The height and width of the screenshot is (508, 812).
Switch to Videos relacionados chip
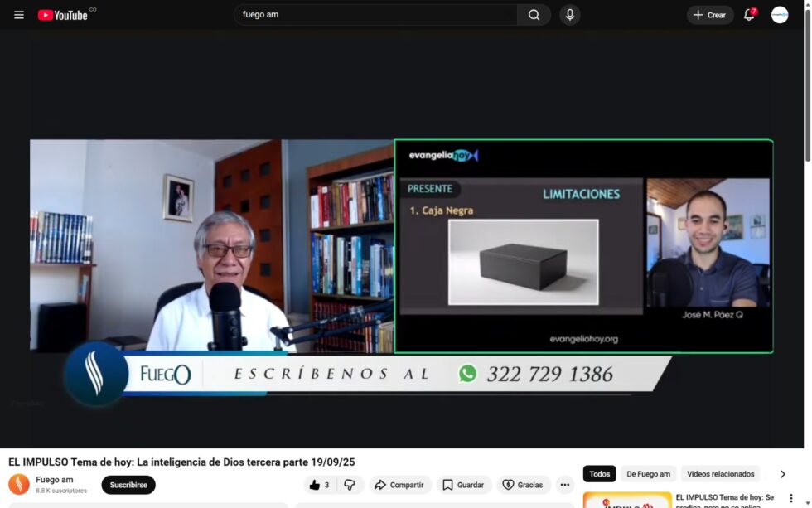[720, 474]
